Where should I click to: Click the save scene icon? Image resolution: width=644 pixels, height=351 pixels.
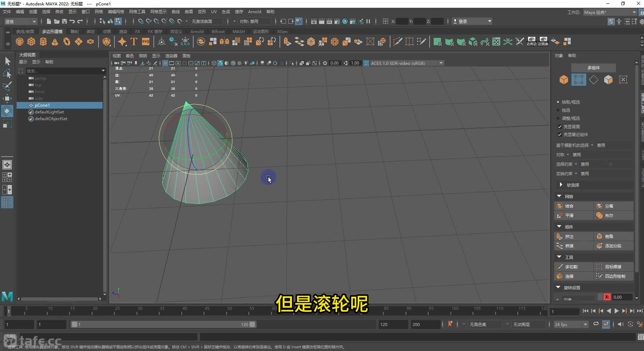click(x=64, y=21)
